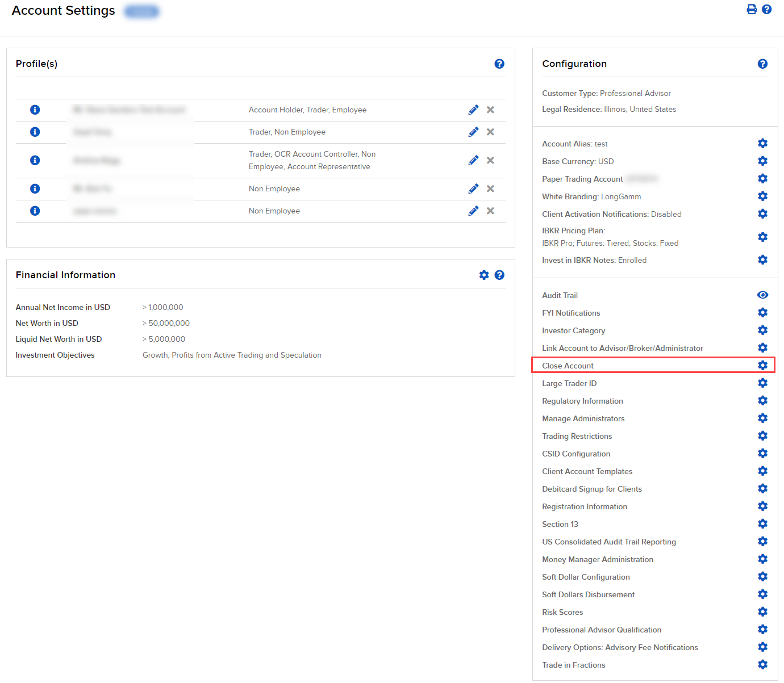
Task: Change White Branding LongGamm configuration
Action: (762, 196)
